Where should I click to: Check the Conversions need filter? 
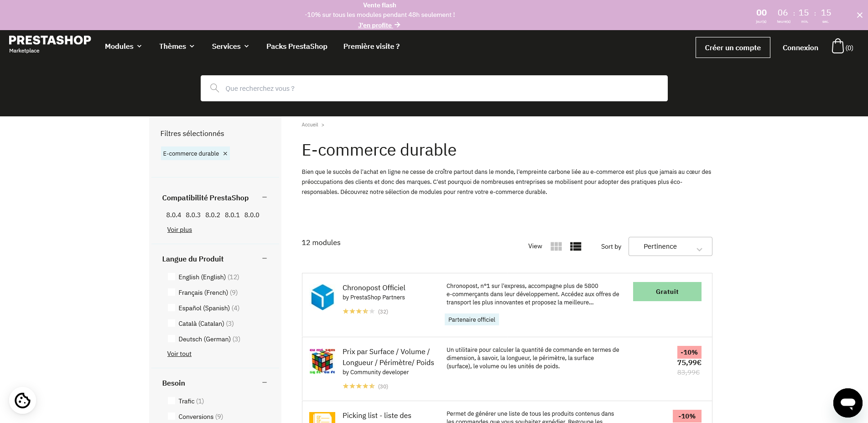(x=172, y=416)
